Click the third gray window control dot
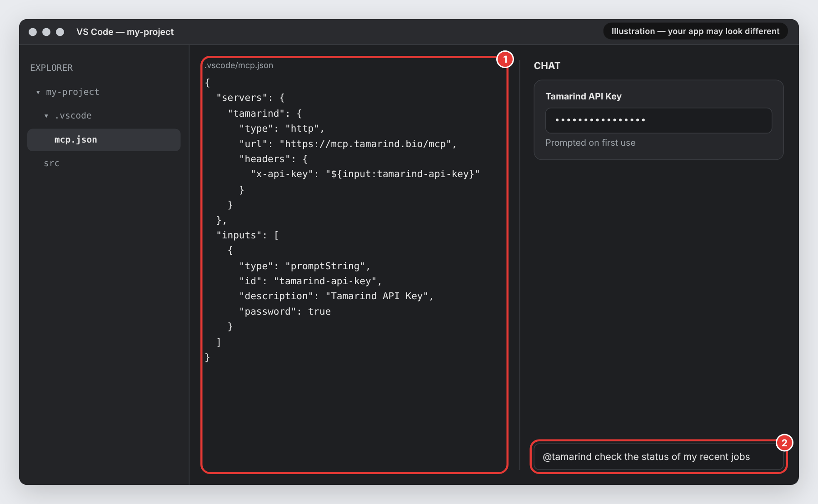This screenshot has width=818, height=504. (60, 32)
